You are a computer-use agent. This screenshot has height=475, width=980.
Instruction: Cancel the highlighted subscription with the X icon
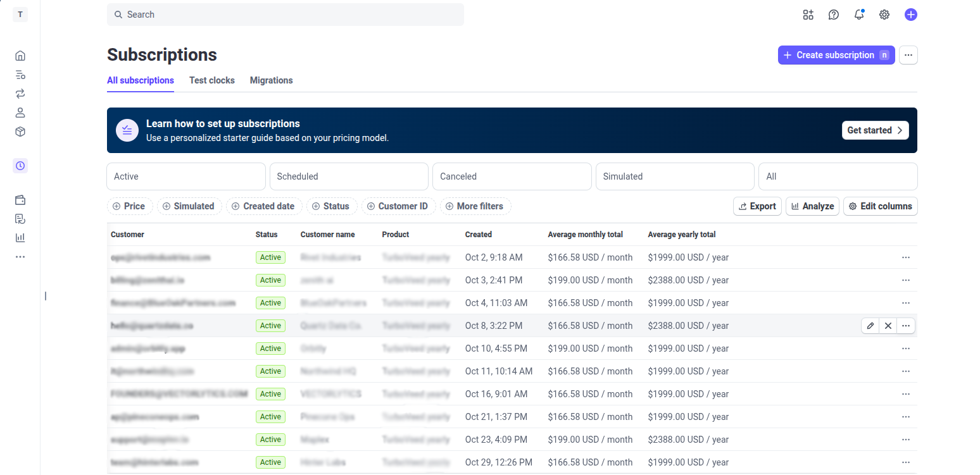pyautogui.click(x=888, y=325)
